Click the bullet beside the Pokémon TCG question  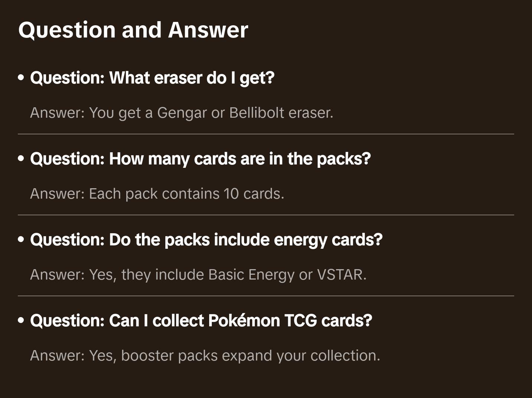(x=21, y=321)
